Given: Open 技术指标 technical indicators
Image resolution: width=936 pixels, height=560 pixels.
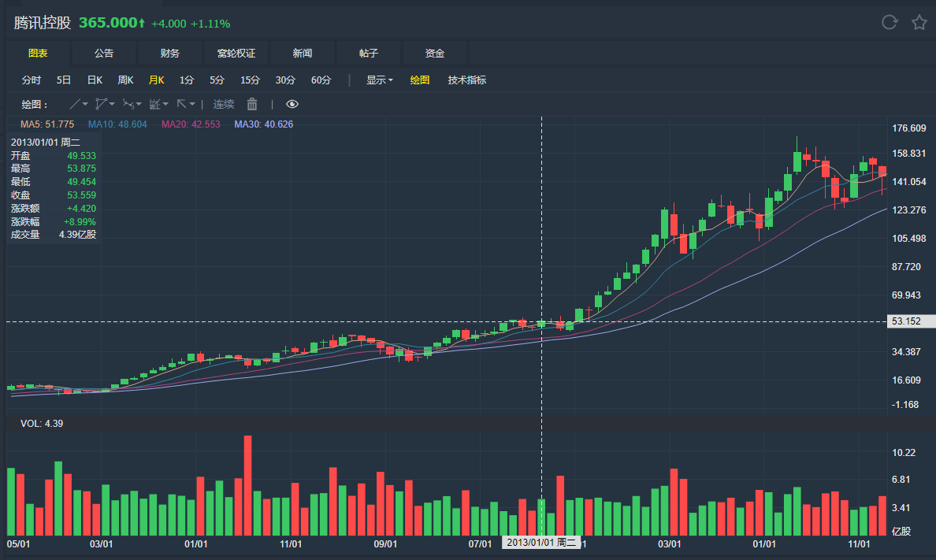Looking at the screenshot, I should pos(467,80).
